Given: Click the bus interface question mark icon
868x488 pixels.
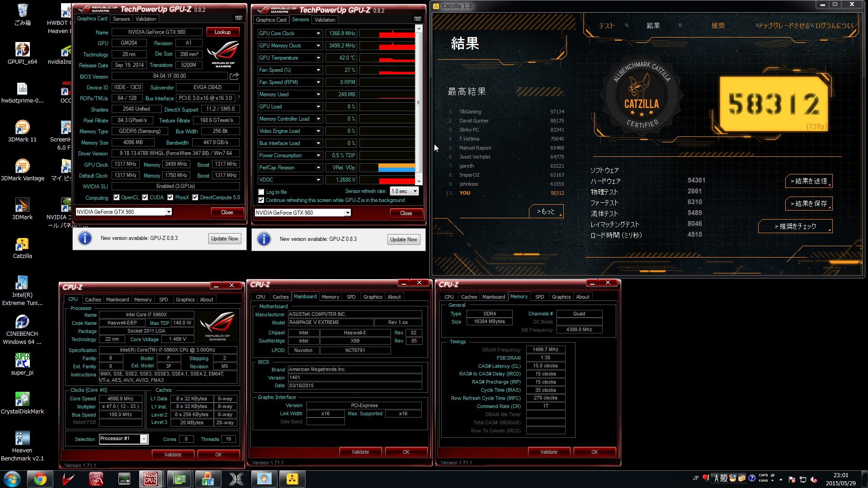Looking at the screenshot, I should coord(238,98).
